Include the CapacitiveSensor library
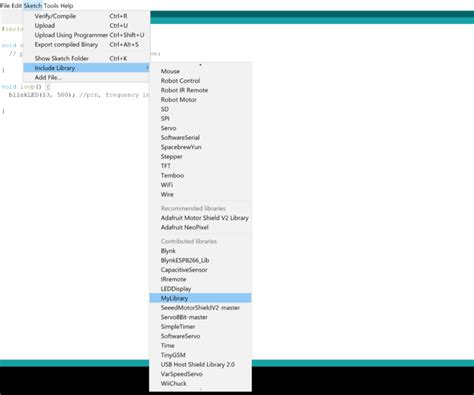The height and width of the screenshot is (395, 474). click(x=200, y=270)
